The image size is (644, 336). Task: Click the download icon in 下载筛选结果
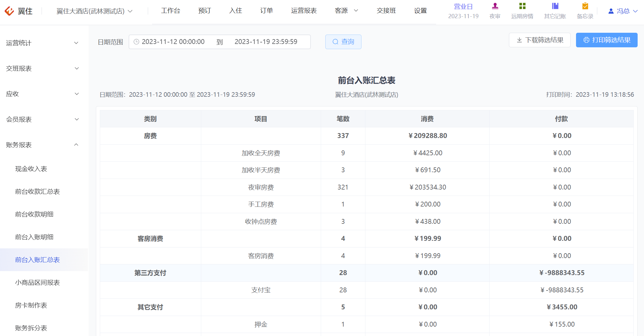coord(519,40)
